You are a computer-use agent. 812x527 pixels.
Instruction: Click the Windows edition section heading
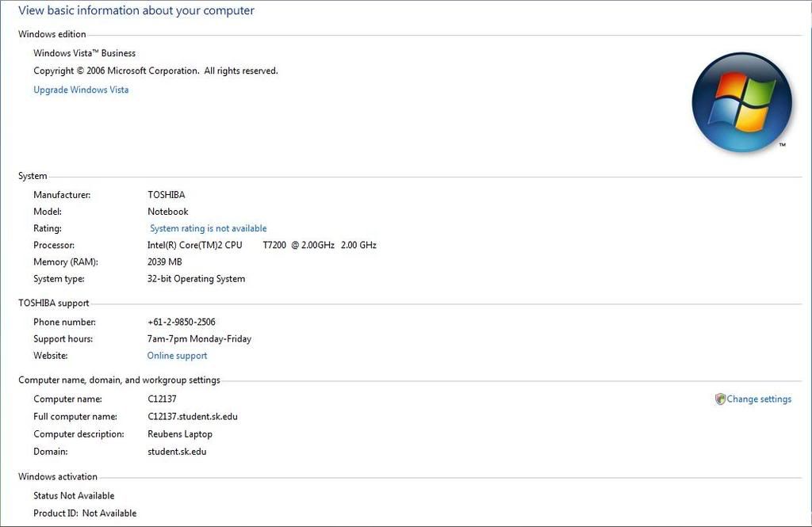pyautogui.click(x=52, y=34)
